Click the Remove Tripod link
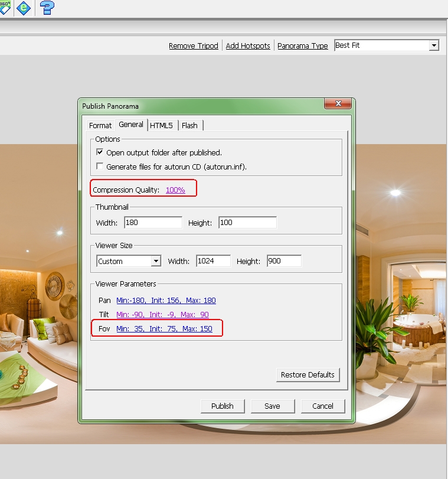Screen dimensions: 448x479 tap(193, 46)
